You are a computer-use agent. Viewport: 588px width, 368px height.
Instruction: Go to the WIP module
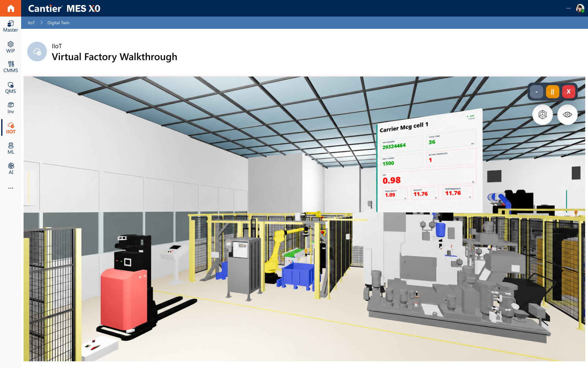pos(10,47)
